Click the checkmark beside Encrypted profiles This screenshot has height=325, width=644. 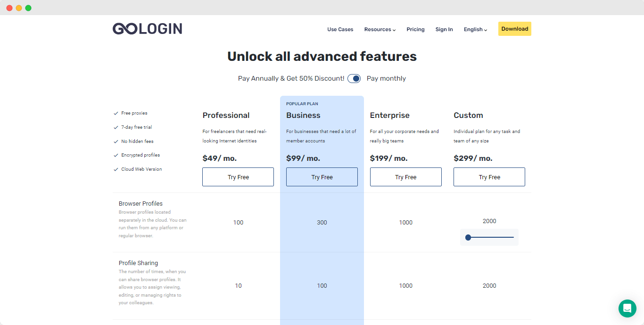point(116,155)
